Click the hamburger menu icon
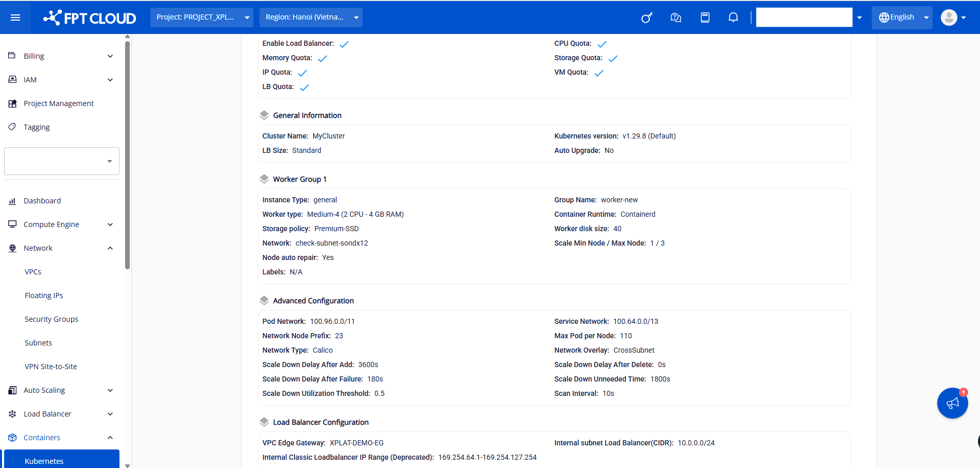980x468 pixels. (15, 18)
